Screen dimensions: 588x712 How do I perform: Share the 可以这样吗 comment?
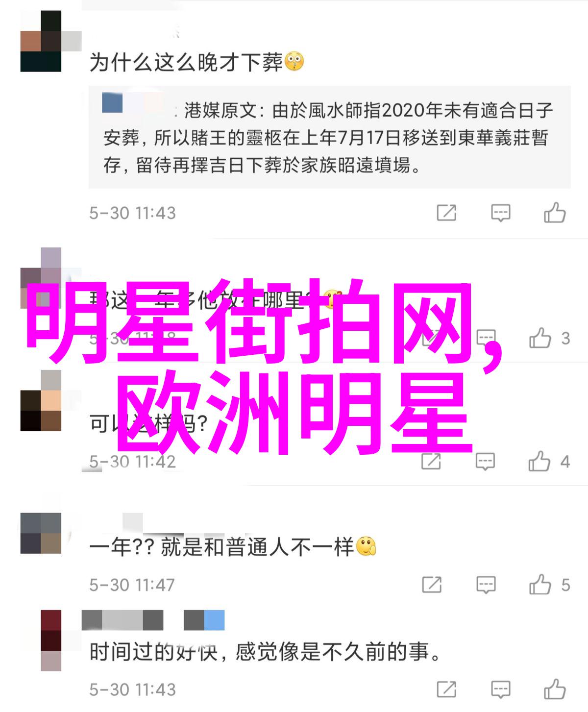431,461
